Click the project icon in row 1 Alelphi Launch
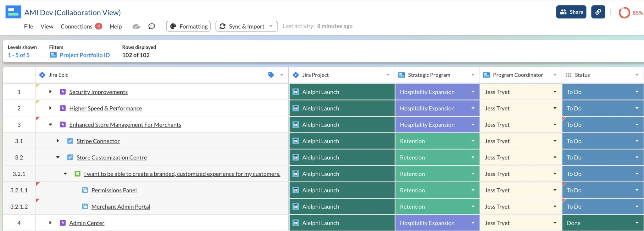 296,92
